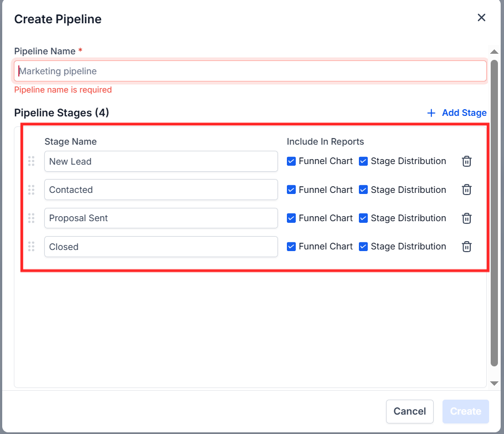Viewport: 504px width, 434px height.
Task: Click the scrollbar down arrow
Action: [x=494, y=383]
